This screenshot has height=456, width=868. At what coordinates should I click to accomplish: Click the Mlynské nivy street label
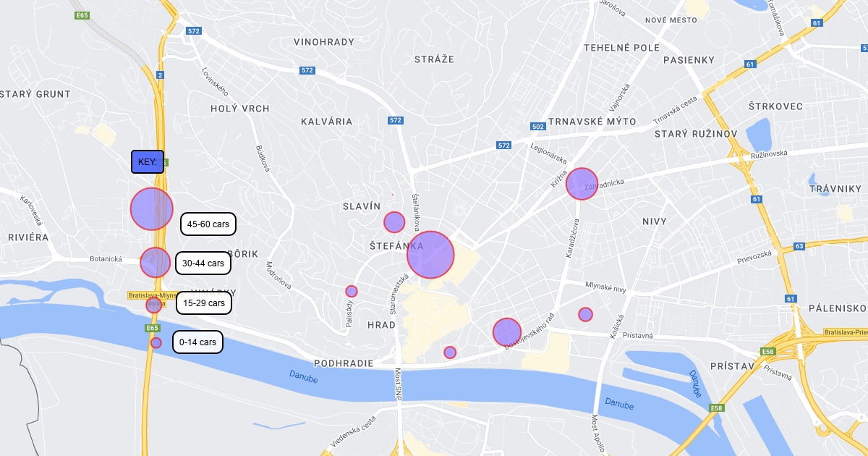[x=605, y=287]
